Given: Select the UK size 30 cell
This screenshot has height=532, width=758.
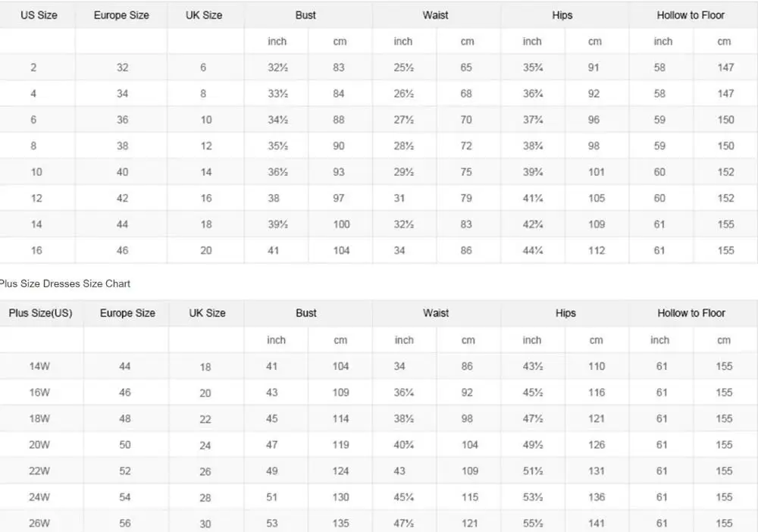Looking at the screenshot, I should 205,523.
